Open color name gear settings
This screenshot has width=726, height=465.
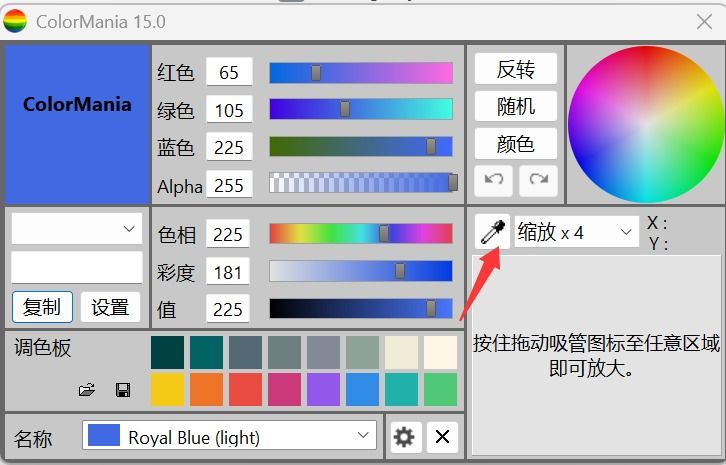(x=406, y=437)
